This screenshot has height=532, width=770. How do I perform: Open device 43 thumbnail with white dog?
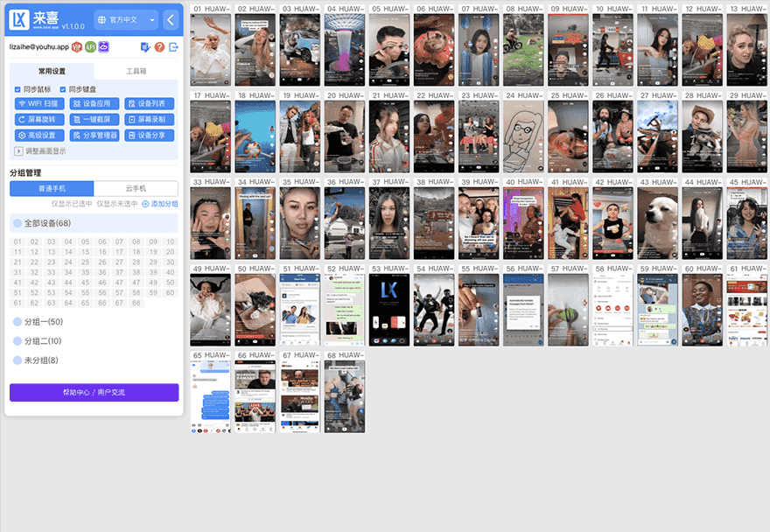[x=656, y=224]
